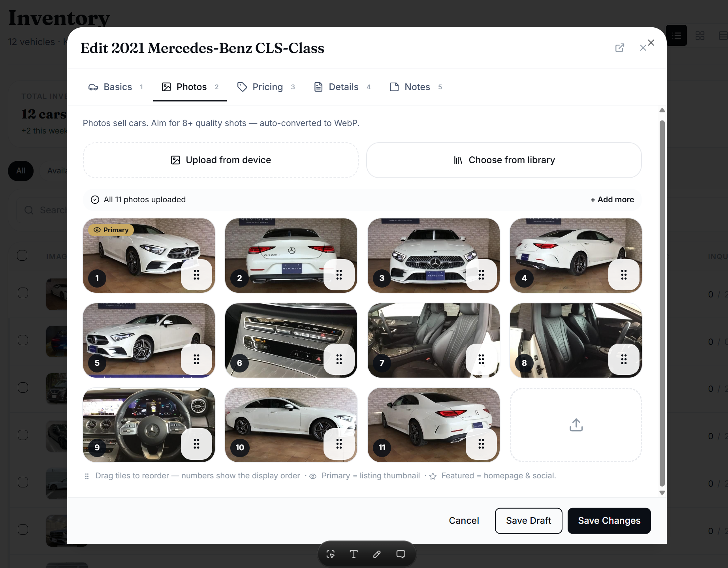
Task: Click the scrollbar up arrow in dialog
Action: (662, 110)
